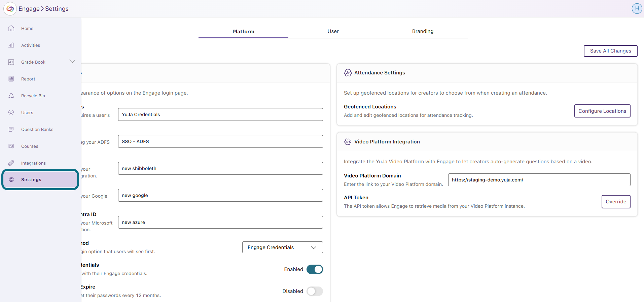This screenshot has height=302, width=644.
Task: Switch to the User tab
Action: click(x=333, y=31)
